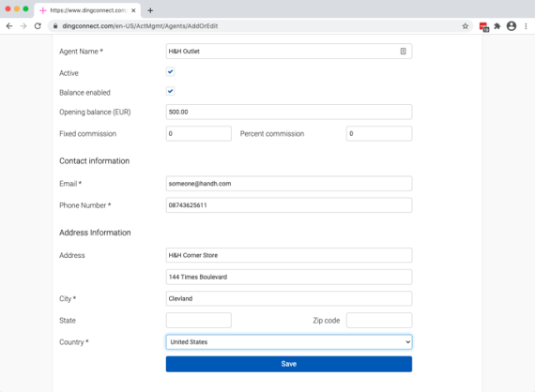Screen dimensions: 535x392
Task: Click the forward navigation arrow
Action: [23, 26]
